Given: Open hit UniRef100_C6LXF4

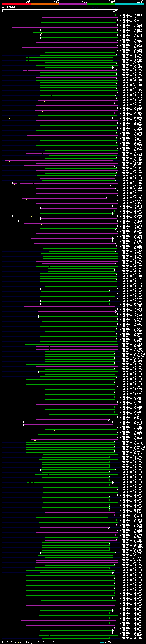Looking at the screenshot, I should 131,67.
